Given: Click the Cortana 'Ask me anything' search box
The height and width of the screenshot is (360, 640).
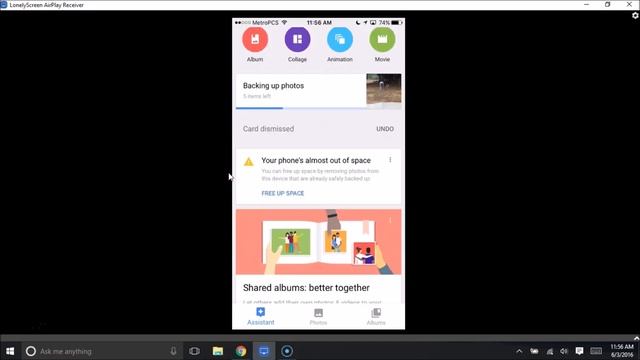Looking at the screenshot, I should 102,351.
